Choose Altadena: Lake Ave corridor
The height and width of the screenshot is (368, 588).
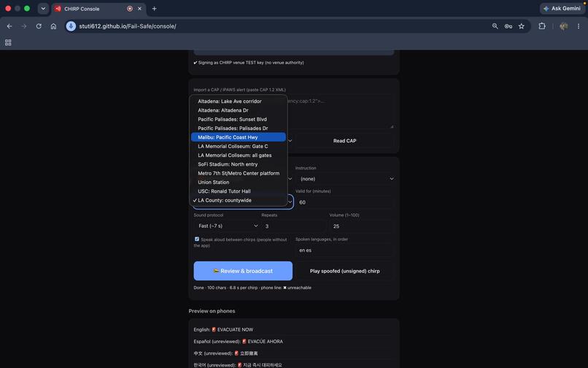[x=239, y=101]
